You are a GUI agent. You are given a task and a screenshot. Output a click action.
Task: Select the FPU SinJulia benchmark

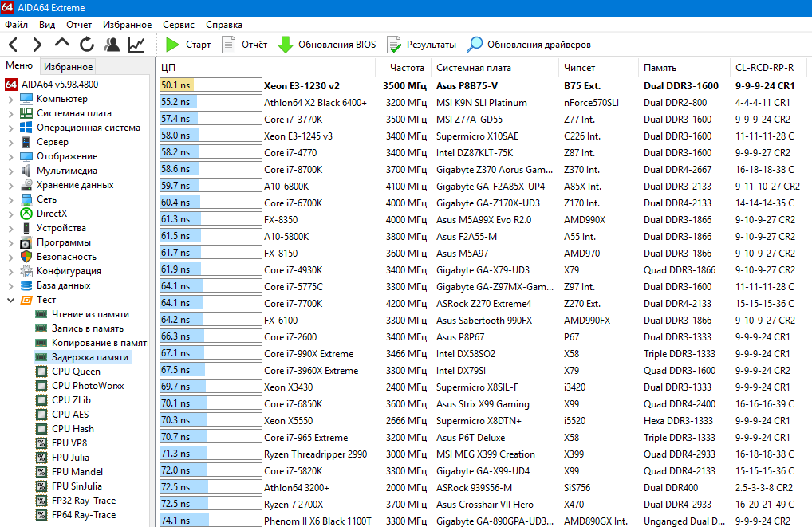69,486
